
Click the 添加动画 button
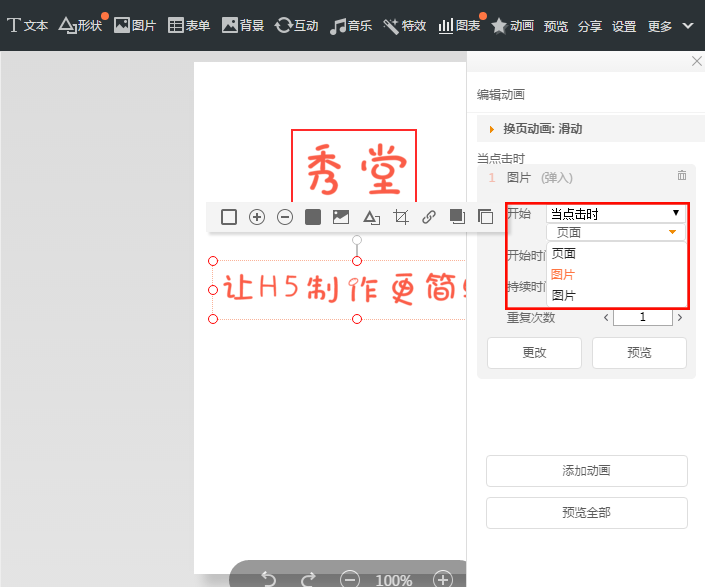tap(587, 471)
